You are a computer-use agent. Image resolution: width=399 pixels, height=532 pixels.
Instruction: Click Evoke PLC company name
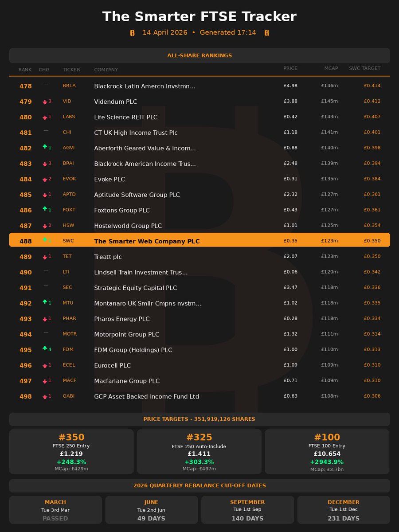point(110,179)
